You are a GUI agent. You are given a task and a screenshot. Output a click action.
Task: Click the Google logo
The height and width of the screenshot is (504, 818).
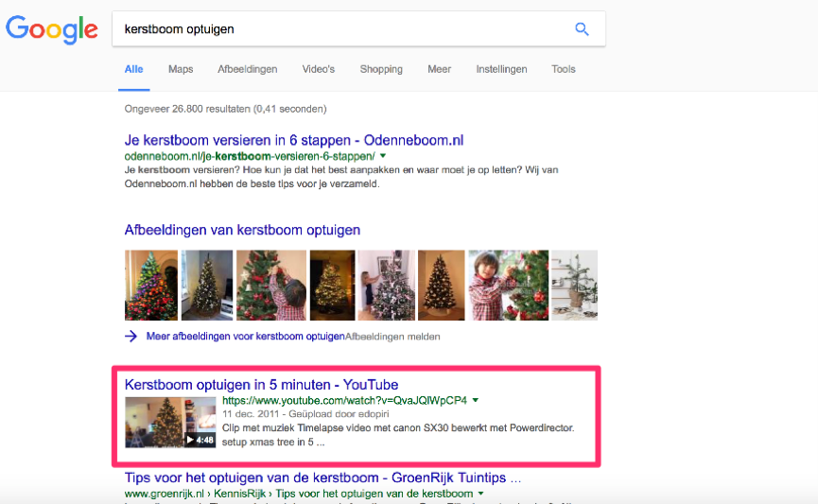point(52,29)
